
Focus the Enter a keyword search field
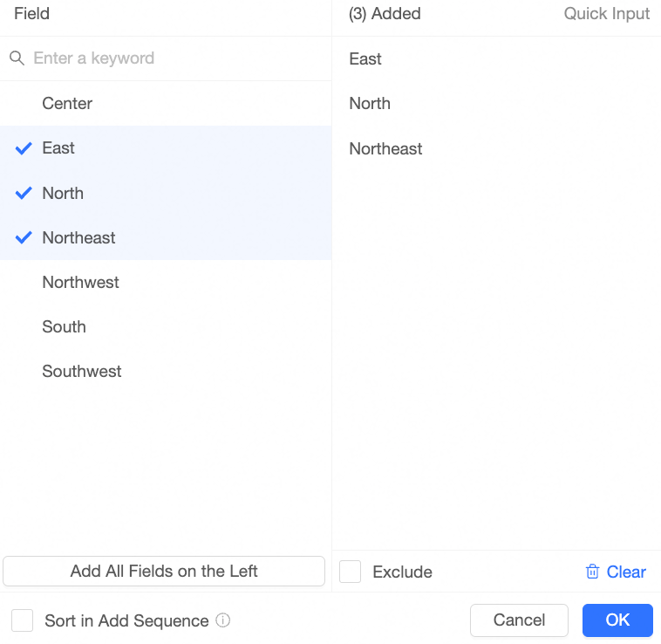pyautogui.click(x=174, y=58)
